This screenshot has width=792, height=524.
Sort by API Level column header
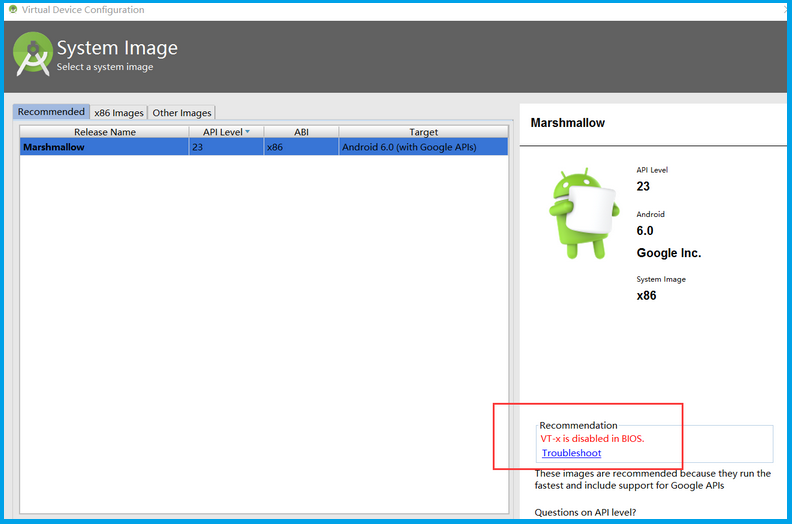[226, 132]
